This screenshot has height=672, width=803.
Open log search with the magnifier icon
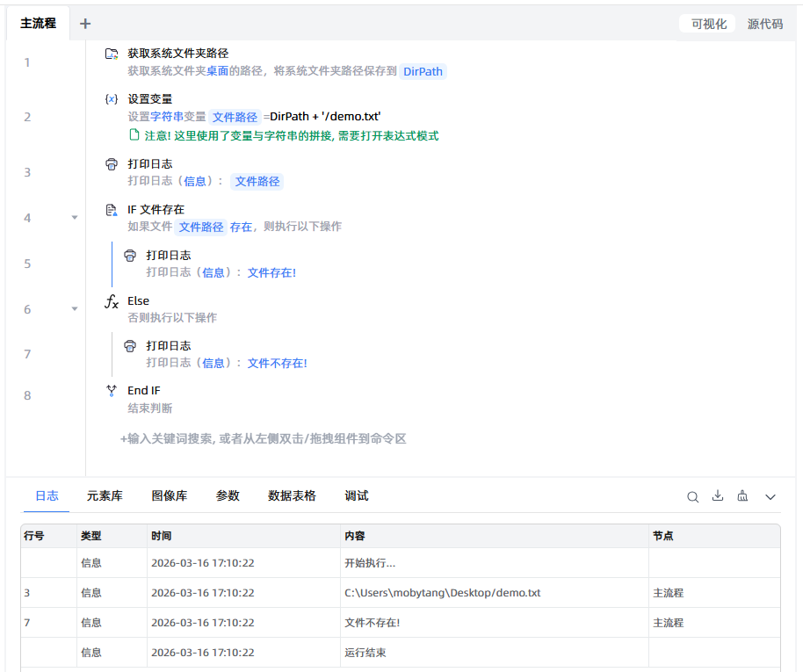692,496
